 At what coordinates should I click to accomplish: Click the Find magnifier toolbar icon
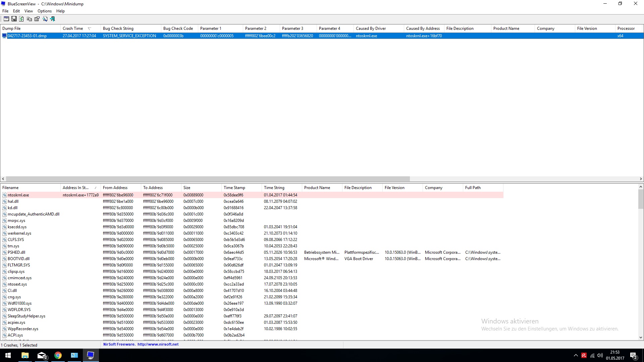(x=45, y=19)
